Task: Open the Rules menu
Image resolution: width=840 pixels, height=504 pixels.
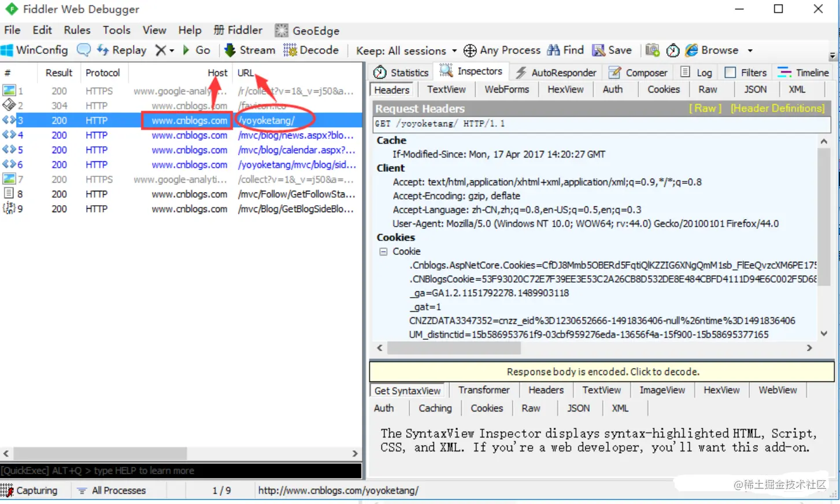Action: point(77,30)
